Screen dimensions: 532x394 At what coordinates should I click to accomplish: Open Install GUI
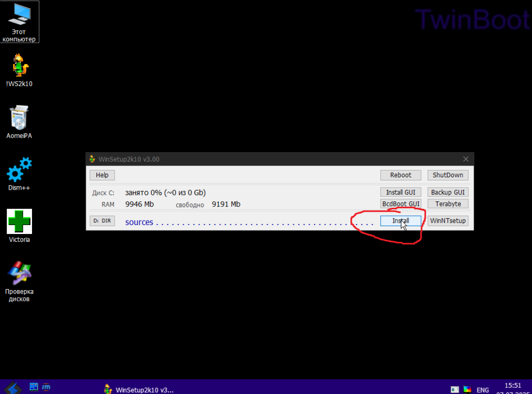point(400,192)
